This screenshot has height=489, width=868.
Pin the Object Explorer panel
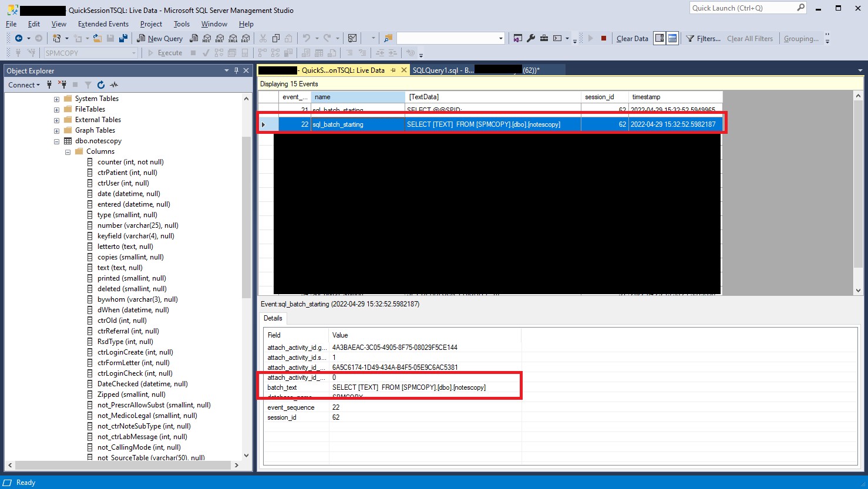[x=236, y=70]
